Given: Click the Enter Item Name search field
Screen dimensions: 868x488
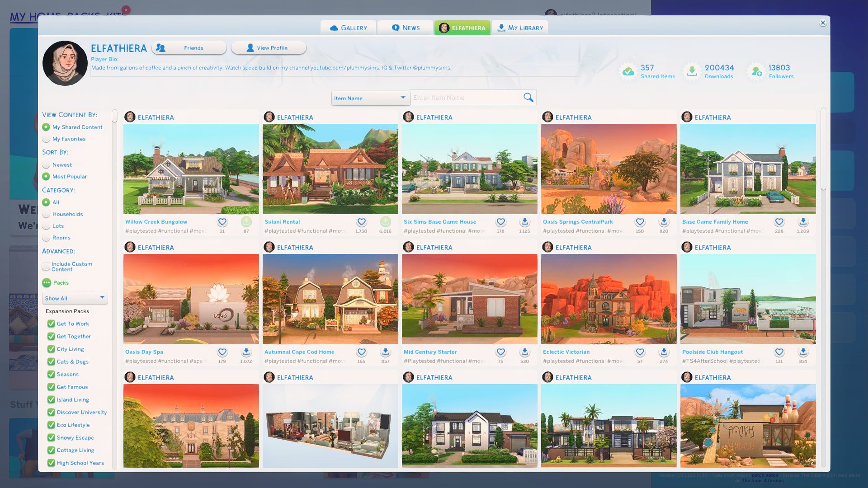Looking at the screenshot, I should pyautogui.click(x=467, y=98).
